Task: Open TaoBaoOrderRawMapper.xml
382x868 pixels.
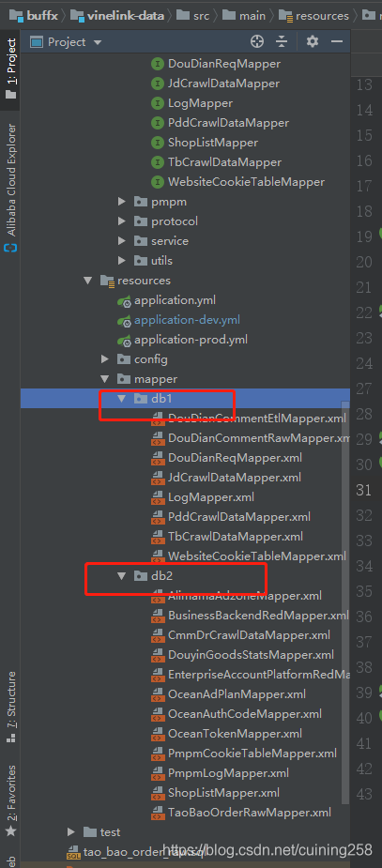Action: [250, 812]
